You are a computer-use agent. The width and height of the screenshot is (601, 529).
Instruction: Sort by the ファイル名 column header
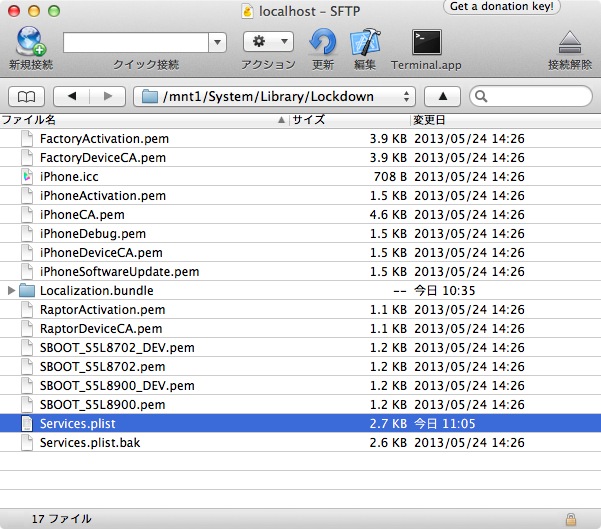144,120
